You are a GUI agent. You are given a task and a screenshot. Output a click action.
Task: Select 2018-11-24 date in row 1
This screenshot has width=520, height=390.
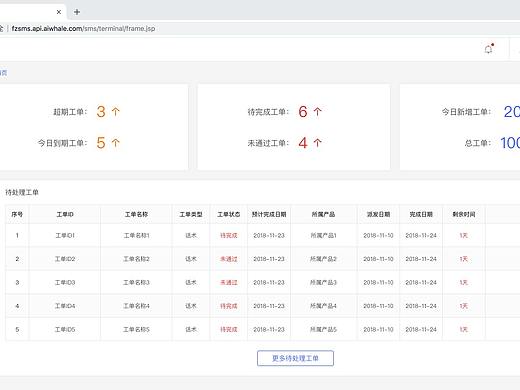tap(421, 235)
